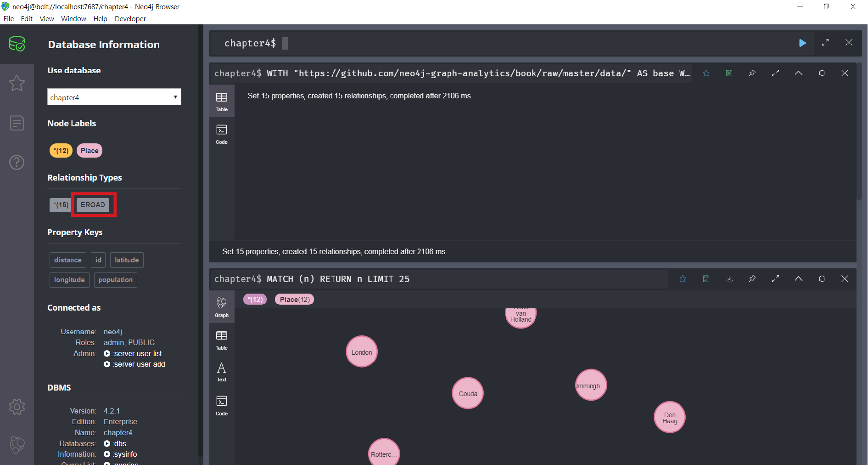This screenshot has width=868, height=465.
Task: Select the London node in the graph
Action: click(362, 352)
